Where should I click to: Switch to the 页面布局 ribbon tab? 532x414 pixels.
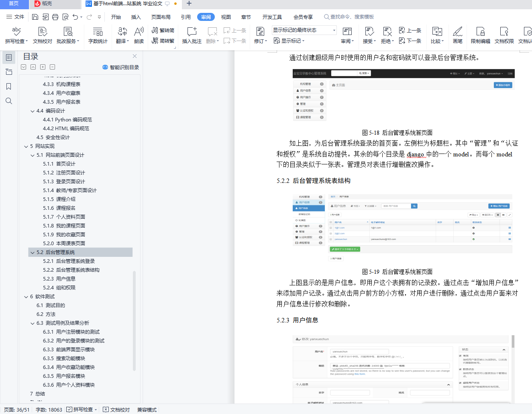click(161, 17)
